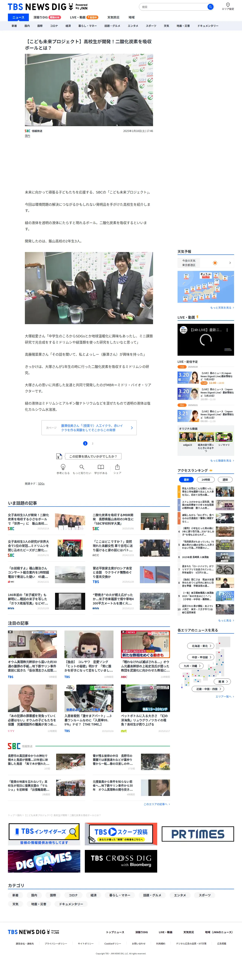Open the TBSスクープ投稿 banner

pyautogui.click(x=121, y=834)
